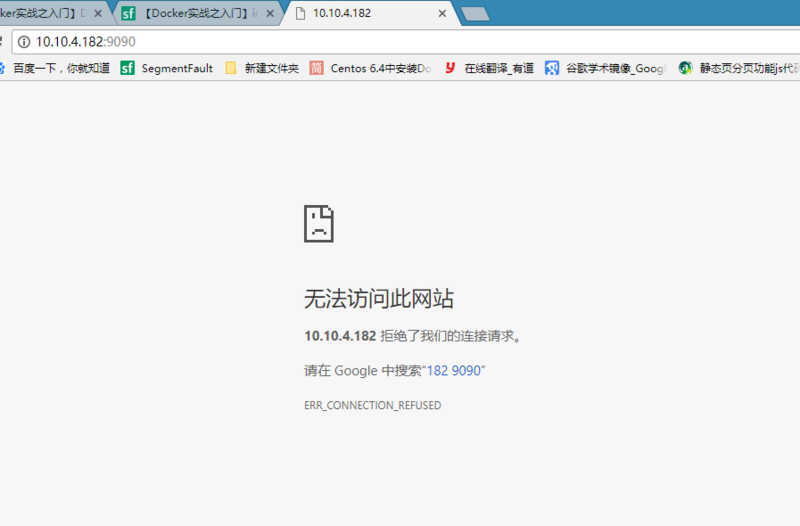Click the ERR_CONNECTION_REFUSED error code text

(372, 405)
